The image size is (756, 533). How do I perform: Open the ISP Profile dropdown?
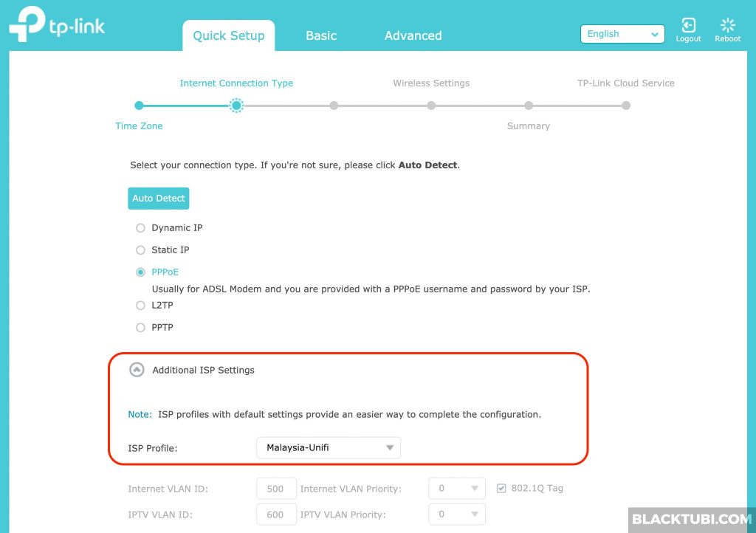coord(328,447)
